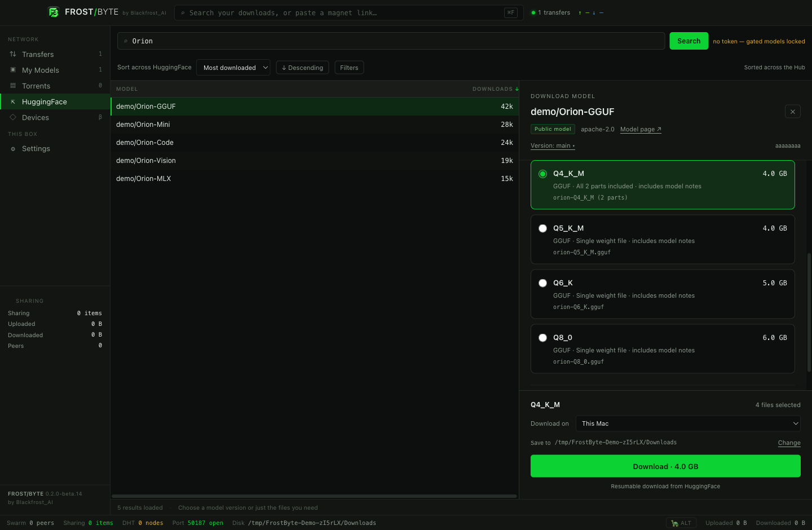Click the green Search button
Viewport: 812px width, 530px height.
pos(689,41)
